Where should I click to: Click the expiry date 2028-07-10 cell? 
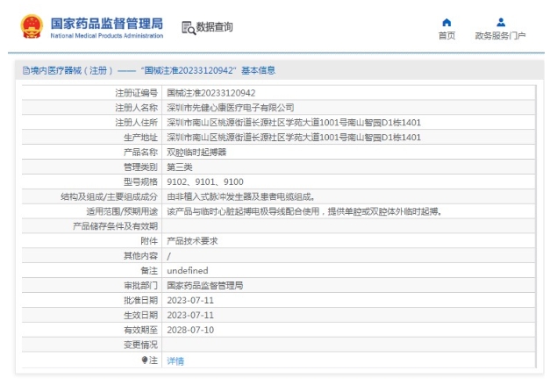point(190,330)
